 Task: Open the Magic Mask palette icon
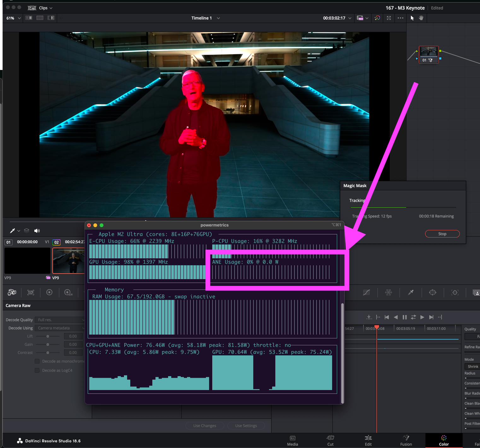pyautogui.click(x=476, y=293)
